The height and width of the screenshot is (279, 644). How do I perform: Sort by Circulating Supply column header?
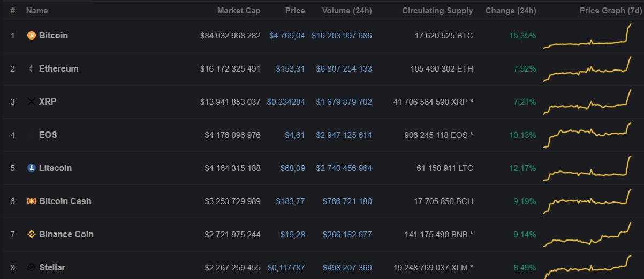(x=437, y=11)
